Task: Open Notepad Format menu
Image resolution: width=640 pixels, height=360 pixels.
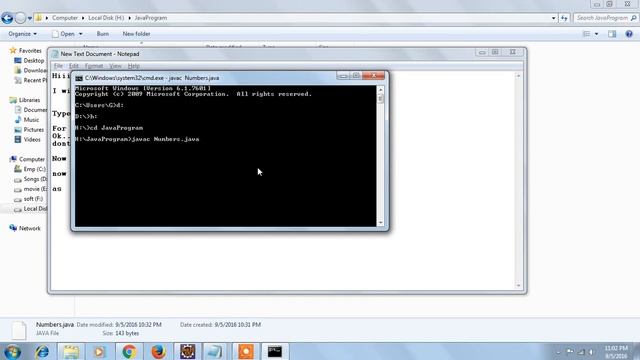Action: click(94, 66)
